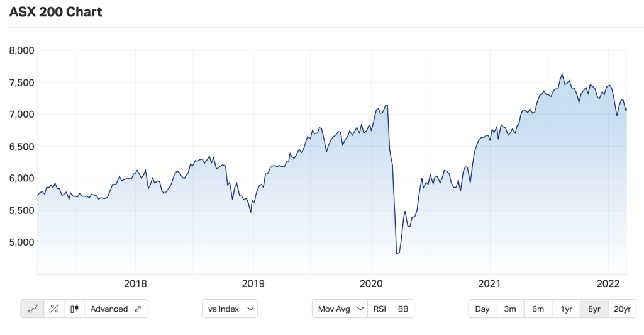Viewport: 644px width, 335px height.
Task: Show the 1yr time range
Action: click(x=566, y=309)
